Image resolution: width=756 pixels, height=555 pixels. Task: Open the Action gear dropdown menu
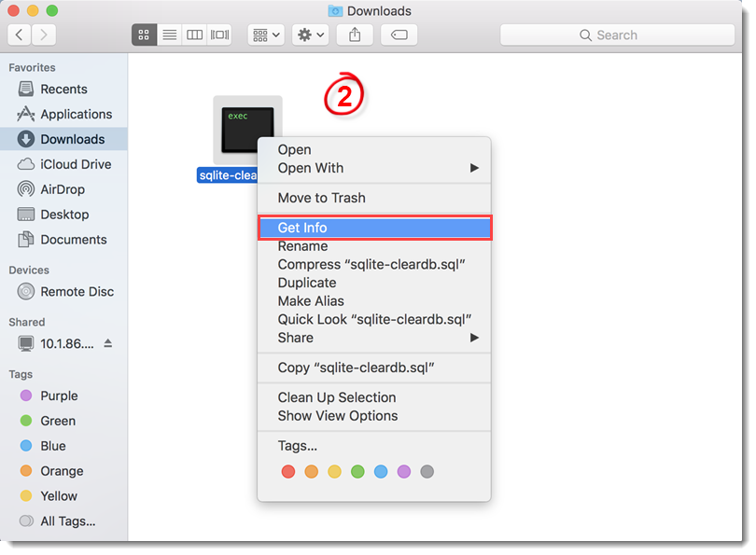click(310, 35)
